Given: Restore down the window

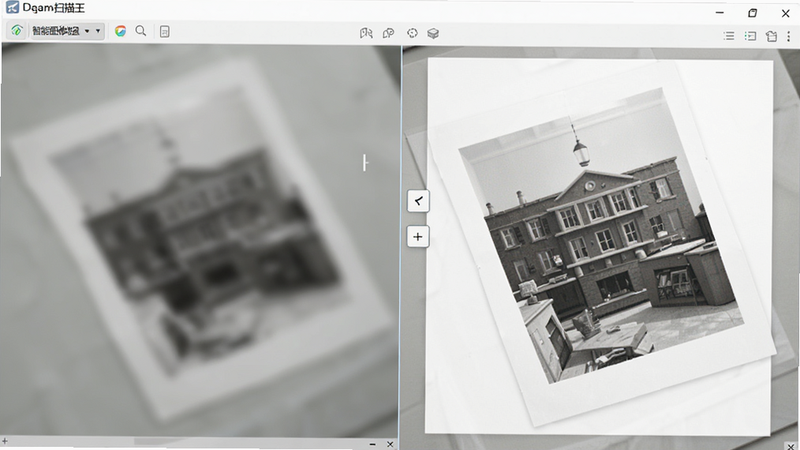Looking at the screenshot, I should point(753,13).
